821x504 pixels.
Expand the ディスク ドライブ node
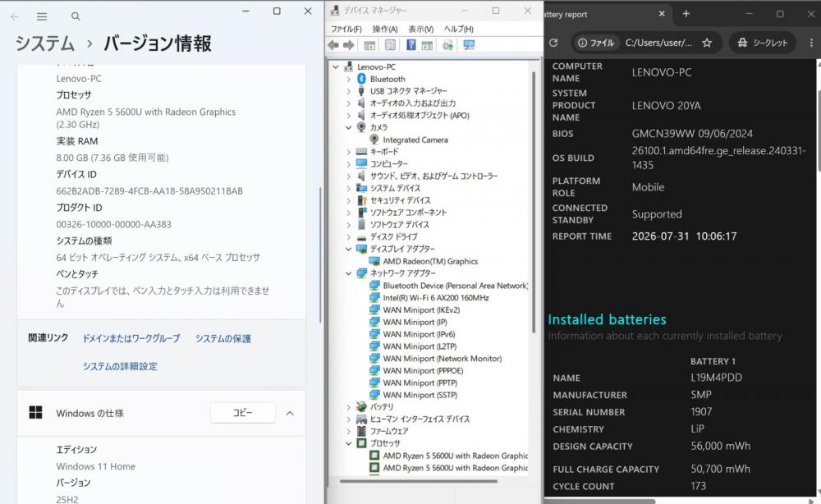point(349,236)
